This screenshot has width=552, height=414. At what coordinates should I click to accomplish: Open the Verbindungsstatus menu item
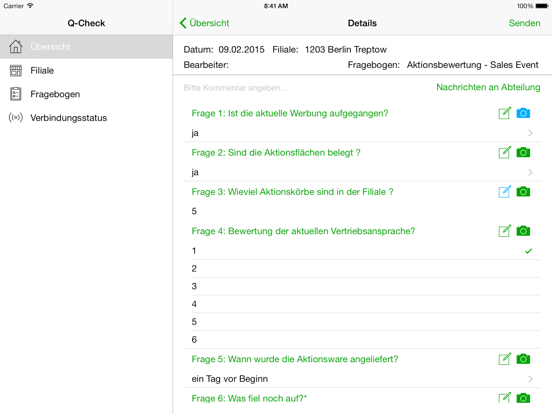pyautogui.click(x=86, y=118)
